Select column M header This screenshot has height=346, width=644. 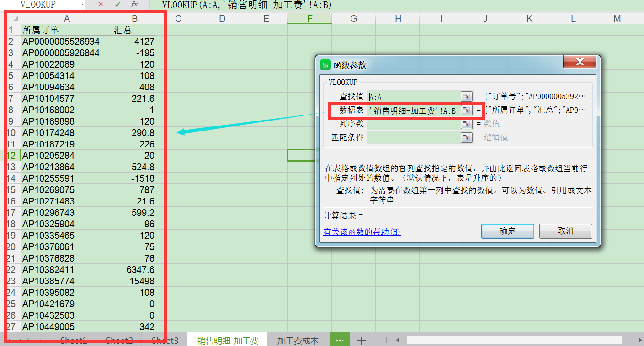617,19
